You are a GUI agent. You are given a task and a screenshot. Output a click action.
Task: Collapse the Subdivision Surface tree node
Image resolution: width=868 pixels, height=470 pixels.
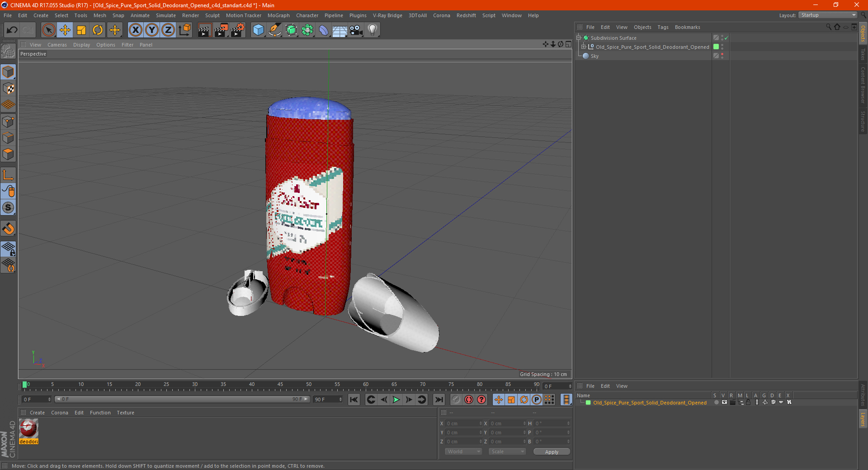(x=578, y=38)
